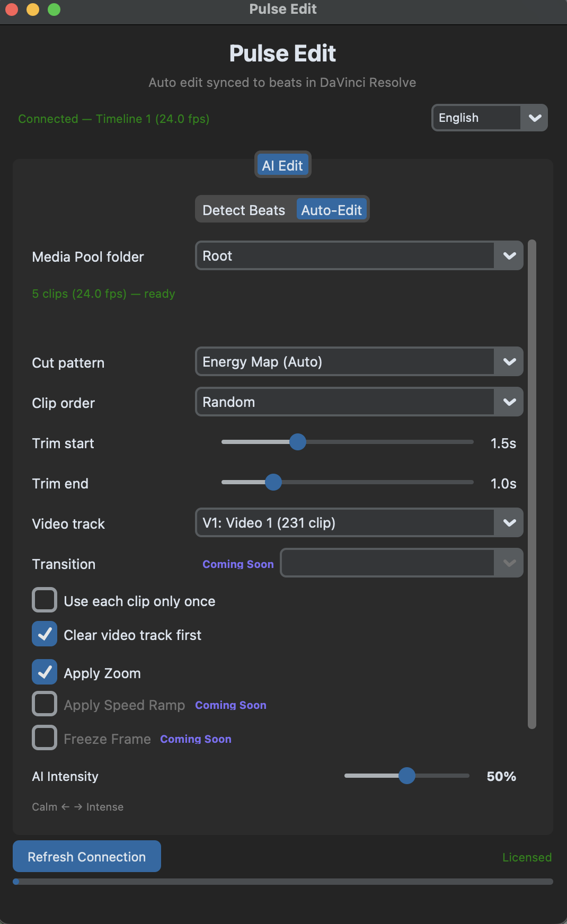Click the Transition dropdown chevron
Screen dimensions: 567x924
pyautogui.click(x=509, y=563)
